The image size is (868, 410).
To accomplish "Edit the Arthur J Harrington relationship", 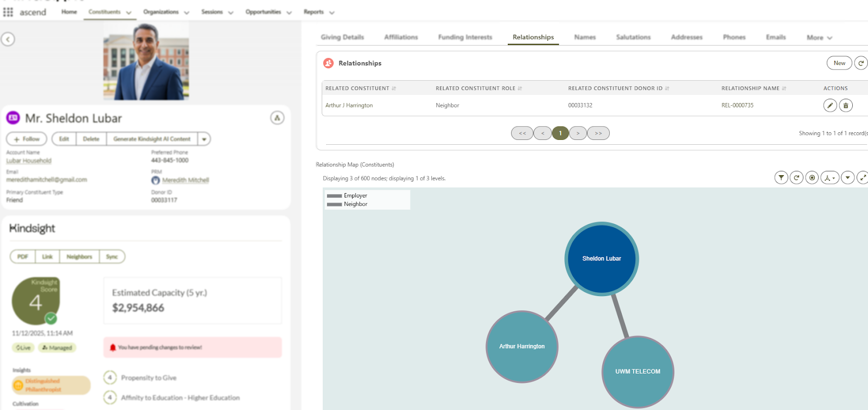I will point(830,105).
